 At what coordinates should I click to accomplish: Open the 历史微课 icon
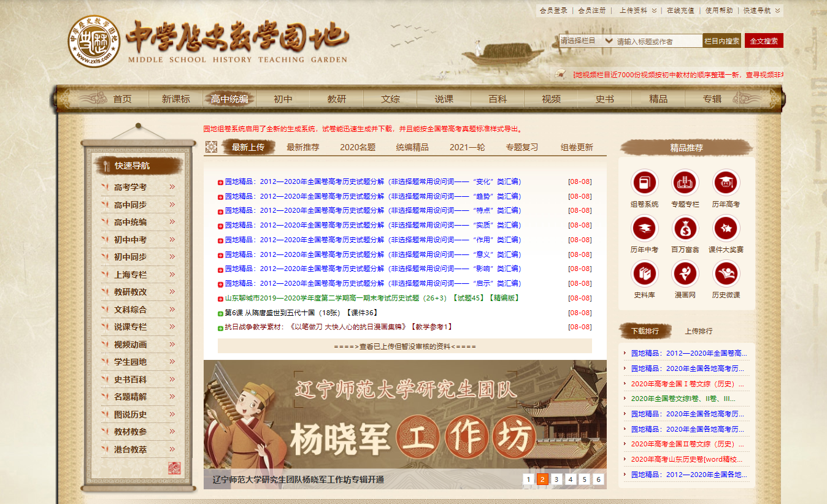pos(726,275)
